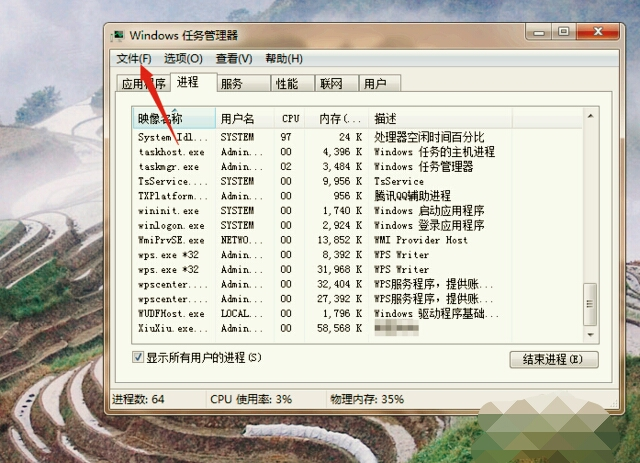Click the NETWO... user name cell
Viewport: 640px width, 463px height.
click(241, 240)
